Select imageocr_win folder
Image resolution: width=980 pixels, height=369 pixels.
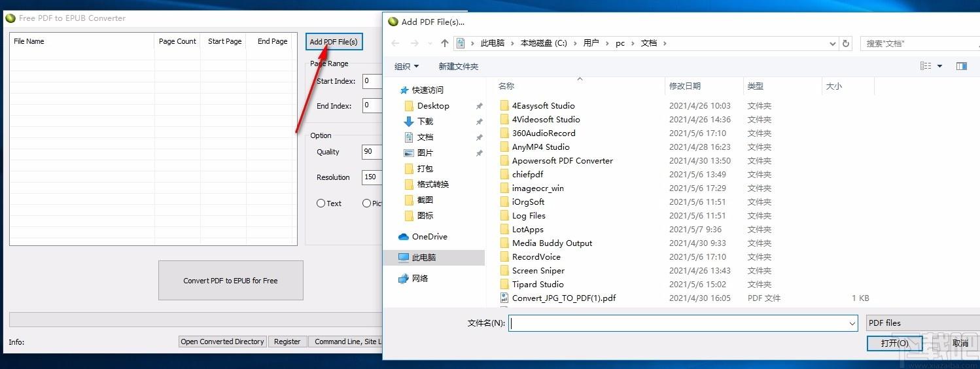(538, 188)
